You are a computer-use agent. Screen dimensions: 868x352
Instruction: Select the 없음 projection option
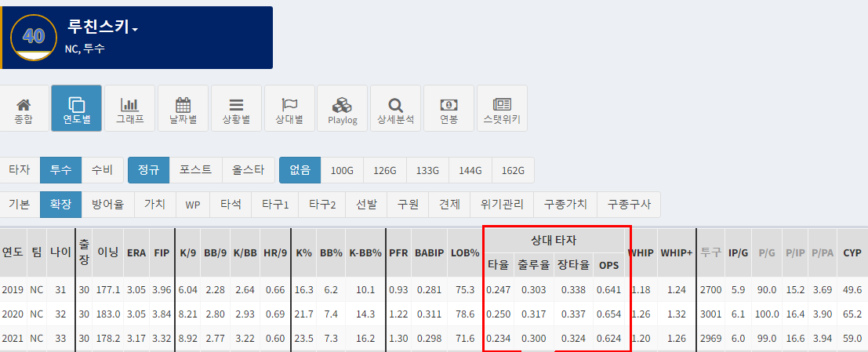(300, 170)
